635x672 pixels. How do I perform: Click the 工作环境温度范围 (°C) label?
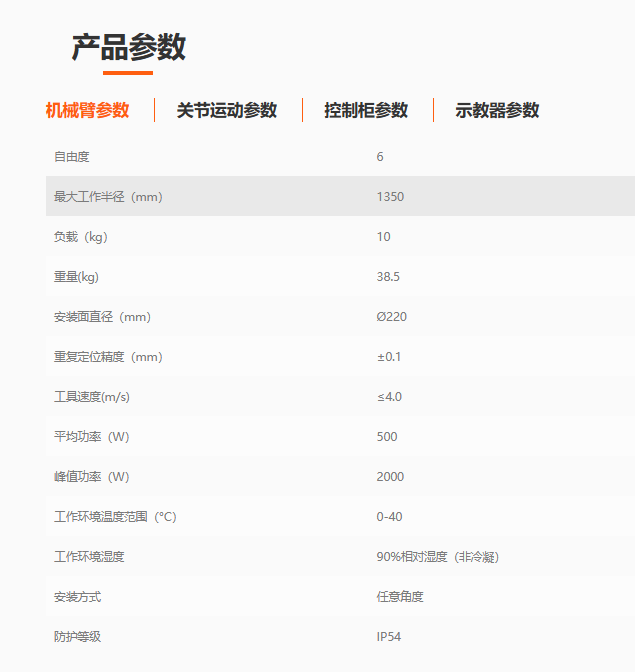tap(115, 517)
